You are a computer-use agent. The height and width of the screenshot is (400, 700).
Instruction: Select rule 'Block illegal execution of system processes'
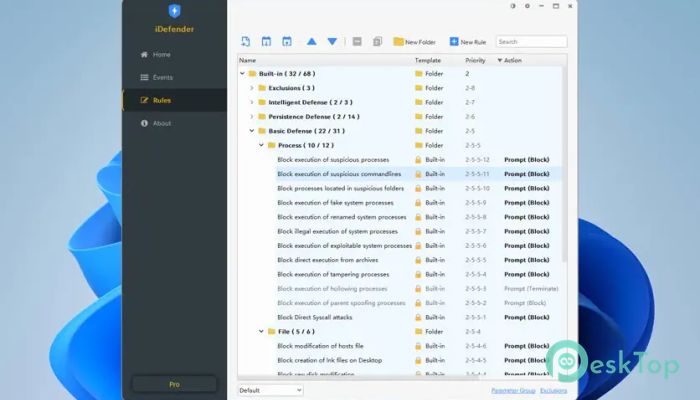click(338, 231)
